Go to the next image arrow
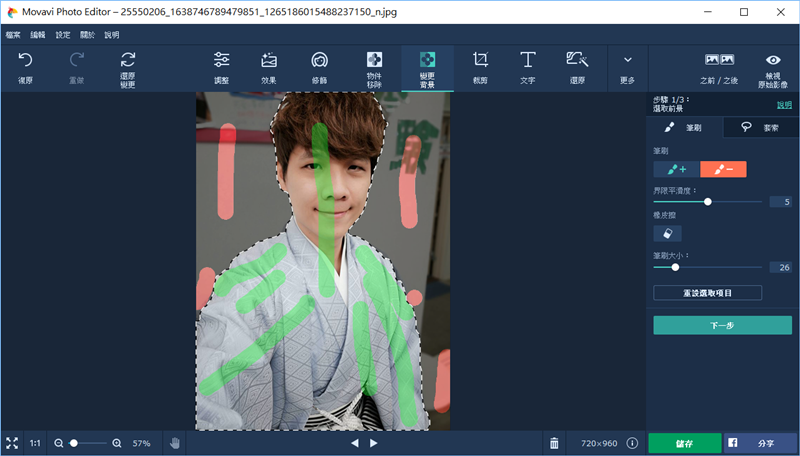 click(373, 443)
